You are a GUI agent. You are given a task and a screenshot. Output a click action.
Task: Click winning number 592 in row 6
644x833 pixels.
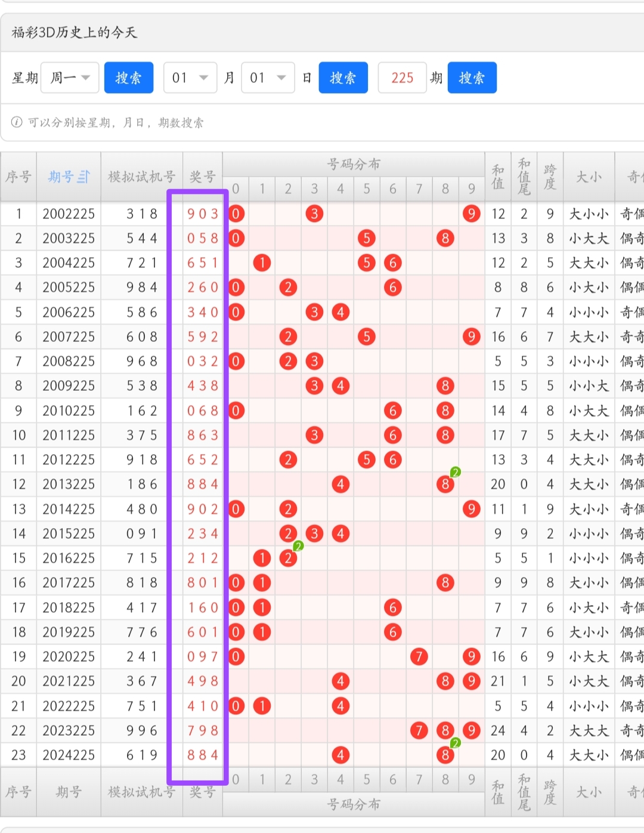[x=203, y=337]
